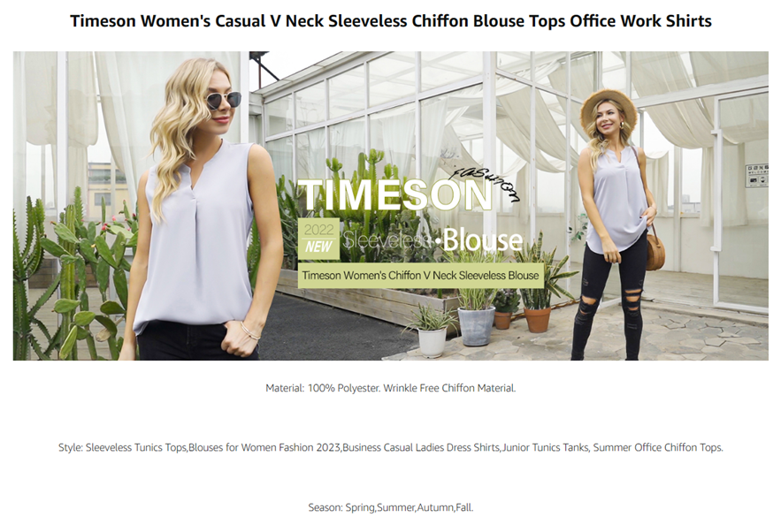
Task: Click the straw hat on the right model
Action: (609, 108)
